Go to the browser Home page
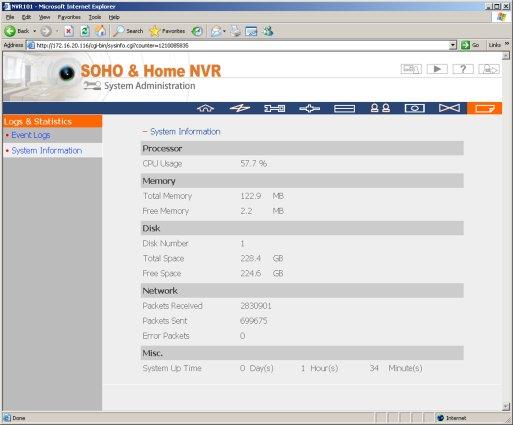 (x=100, y=31)
